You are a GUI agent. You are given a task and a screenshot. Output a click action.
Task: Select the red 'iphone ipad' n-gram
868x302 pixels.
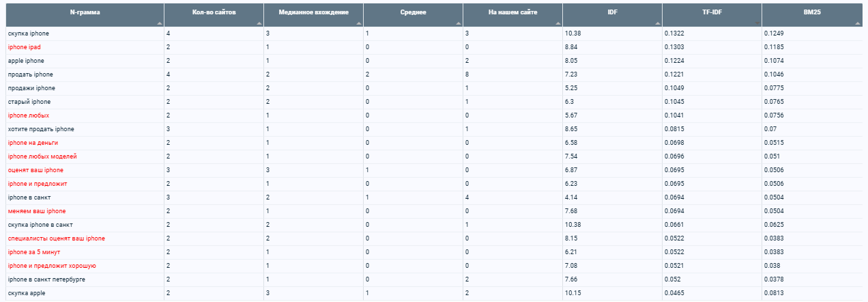pos(24,47)
